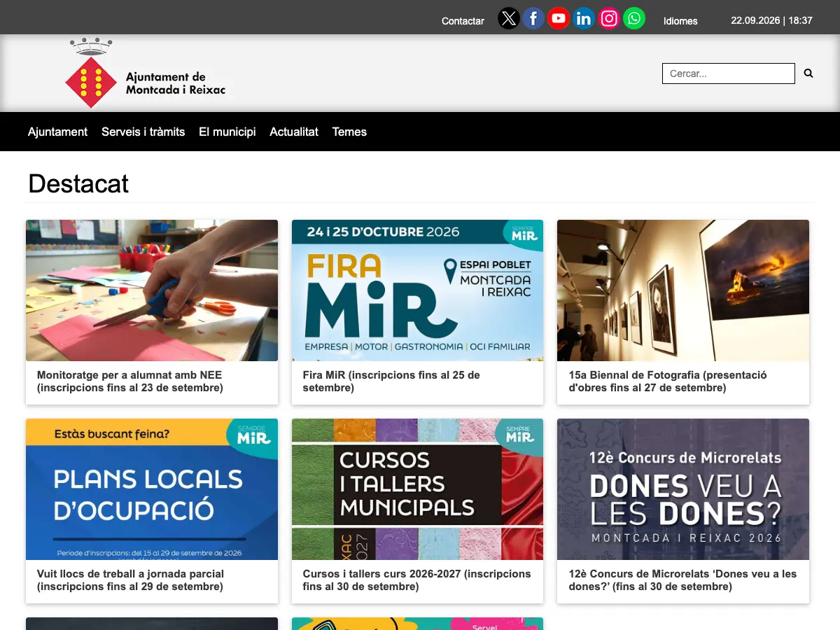Open the 15a Biennal de Fotografia article
Image resolution: width=840 pixels, height=630 pixels.
coord(668,381)
